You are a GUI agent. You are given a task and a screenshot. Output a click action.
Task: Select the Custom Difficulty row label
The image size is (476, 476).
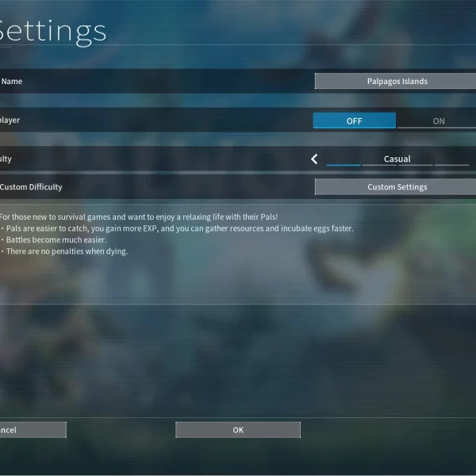click(32, 187)
